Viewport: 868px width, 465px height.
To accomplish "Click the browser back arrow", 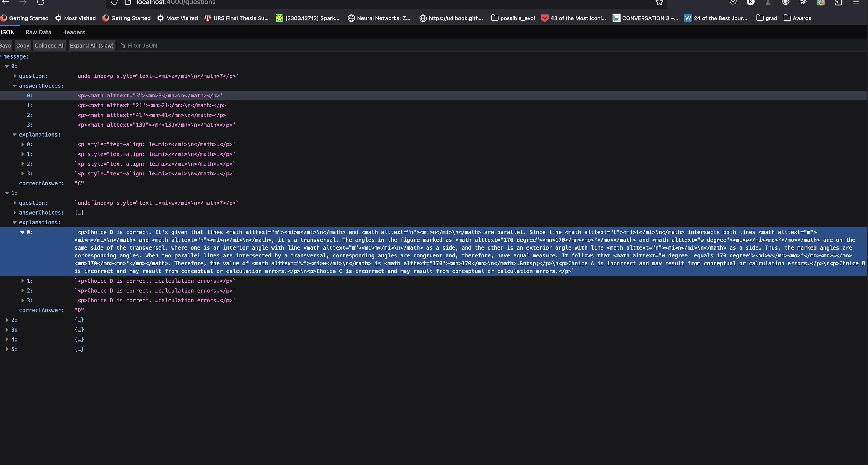I will point(6,2).
